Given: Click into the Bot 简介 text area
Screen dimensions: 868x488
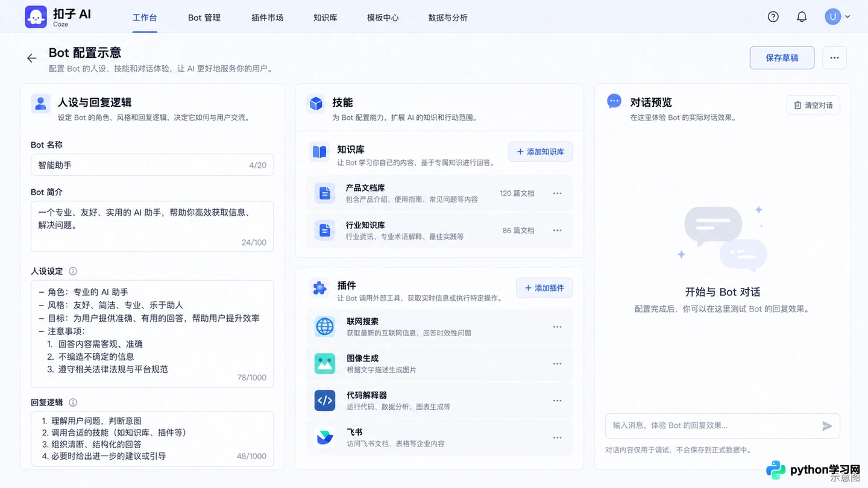Looking at the screenshot, I should coord(153,227).
